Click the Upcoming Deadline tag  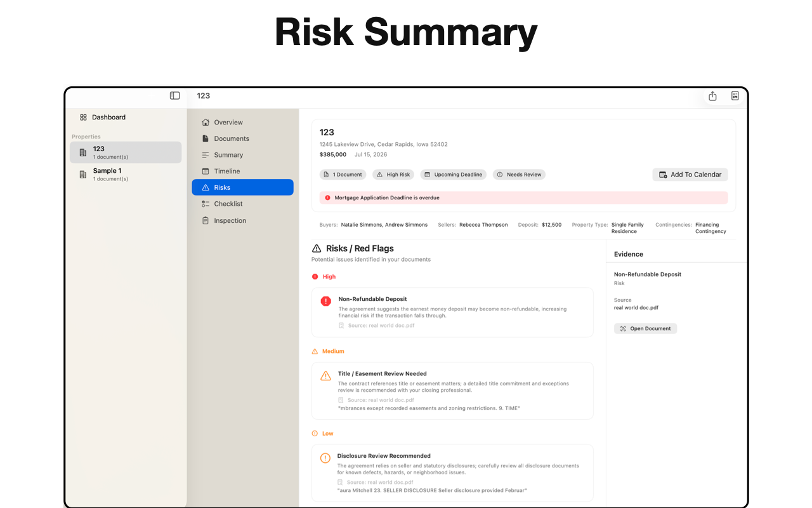click(453, 175)
